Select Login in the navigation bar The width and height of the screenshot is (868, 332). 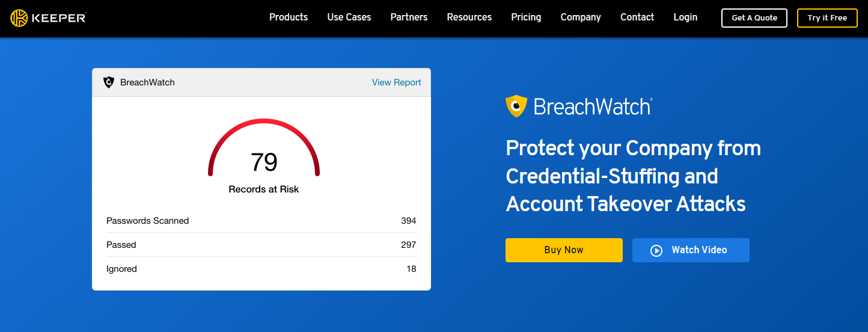point(685,17)
